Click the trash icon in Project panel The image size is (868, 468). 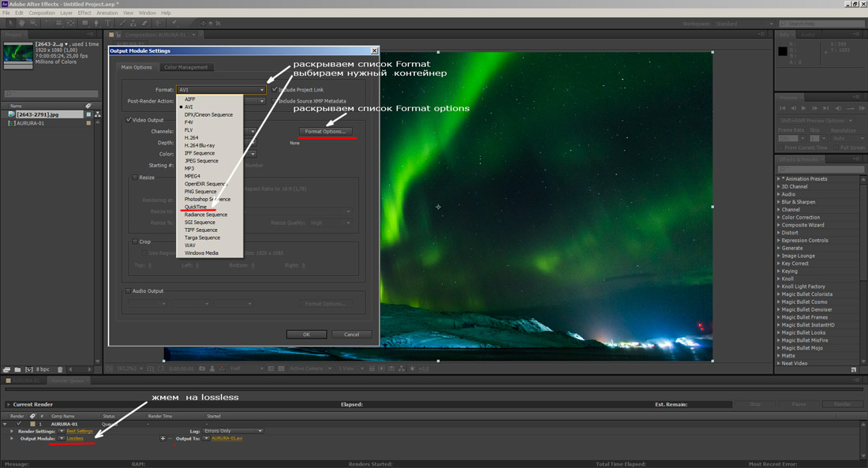point(60,369)
